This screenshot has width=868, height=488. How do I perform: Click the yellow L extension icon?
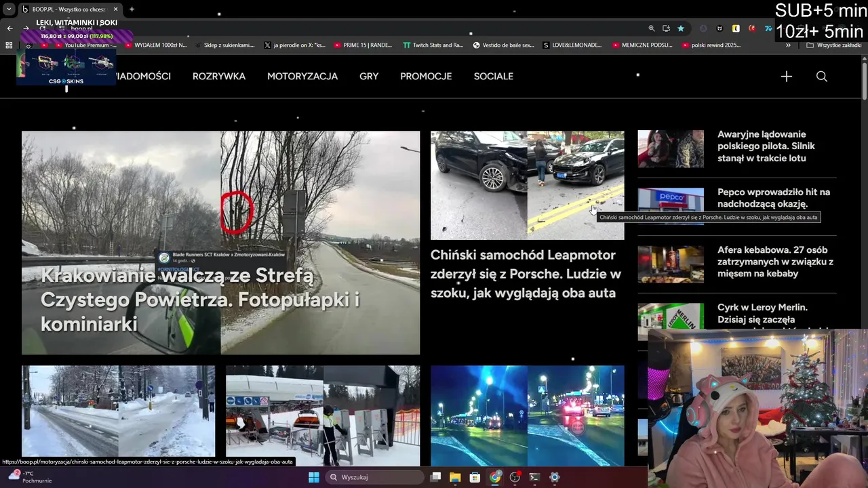[736, 28]
